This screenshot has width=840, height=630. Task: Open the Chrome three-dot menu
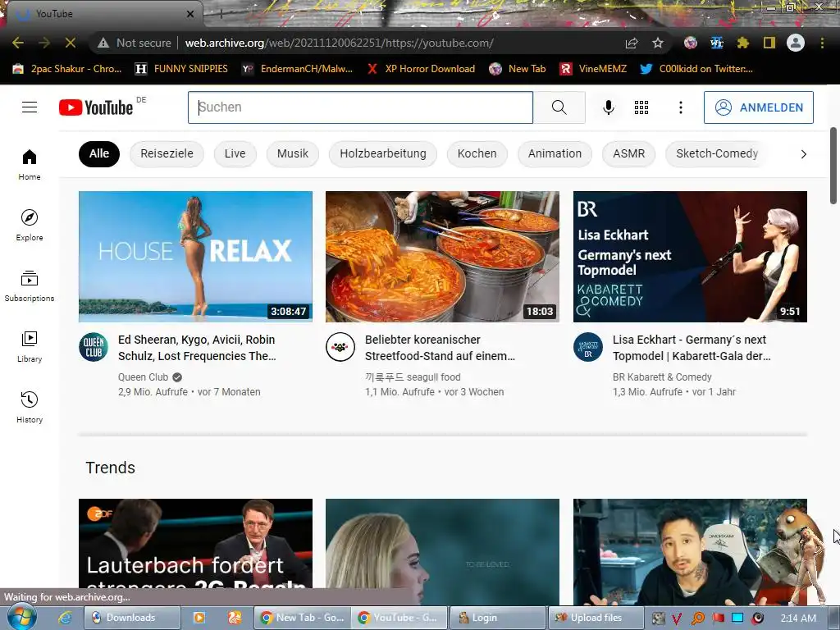tap(822, 43)
